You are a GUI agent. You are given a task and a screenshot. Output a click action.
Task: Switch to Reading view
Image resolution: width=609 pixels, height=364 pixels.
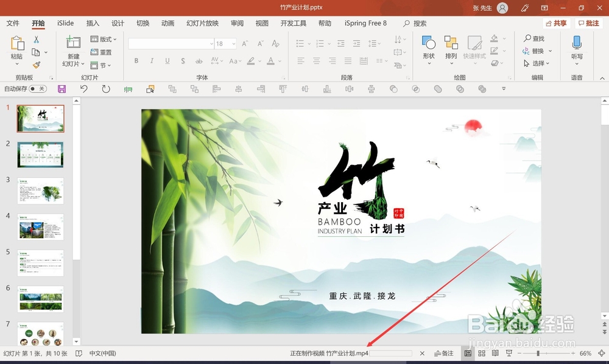tap(495, 353)
